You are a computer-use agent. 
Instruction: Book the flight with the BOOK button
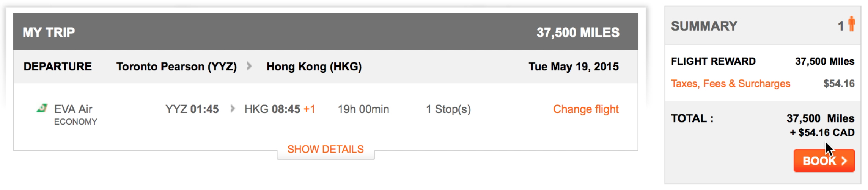(x=824, y=160)
